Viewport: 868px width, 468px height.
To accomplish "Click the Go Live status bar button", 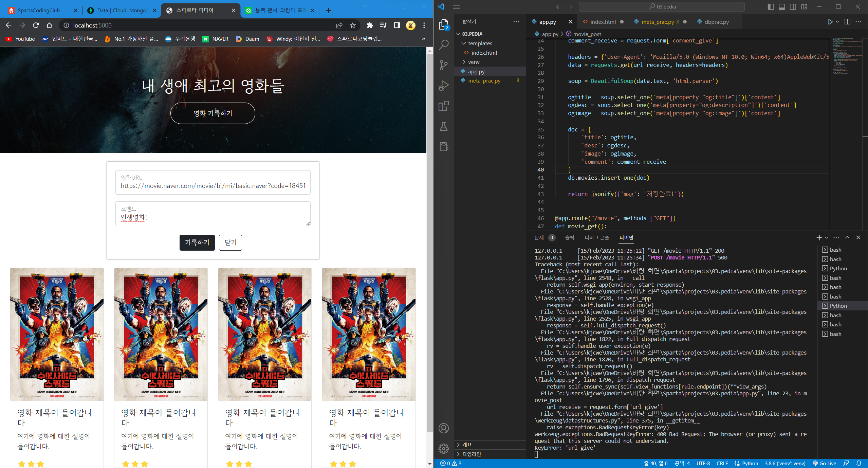I will pyautogui.click(x=825, y=463).
